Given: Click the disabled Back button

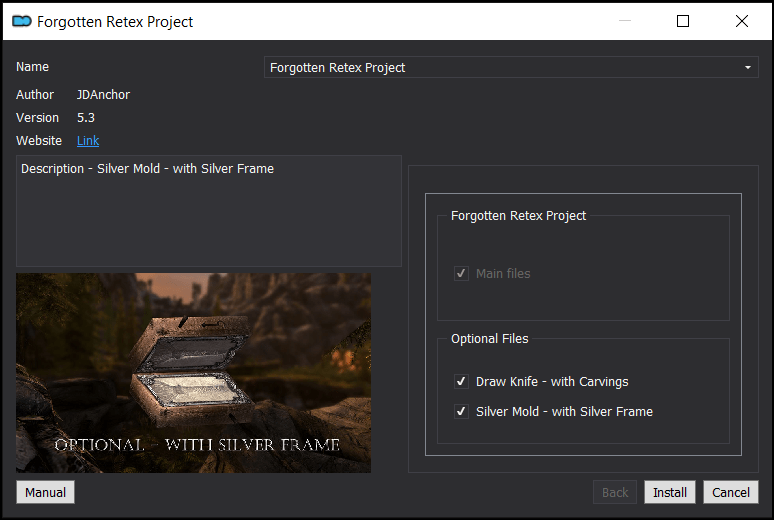Looking at the screenshot, I should pyautogui.click(x=615, y=492).
